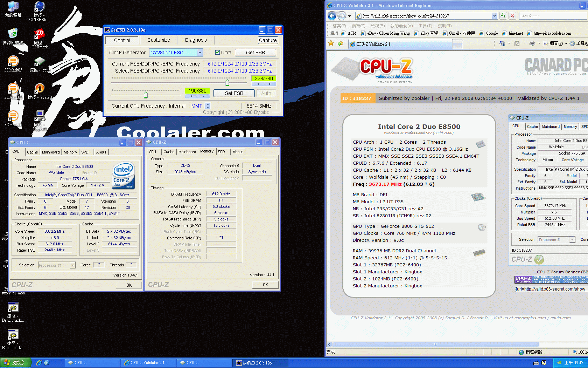Open the Recycle Bin desktop icon

pyautogui.click(x=13, y=36)
